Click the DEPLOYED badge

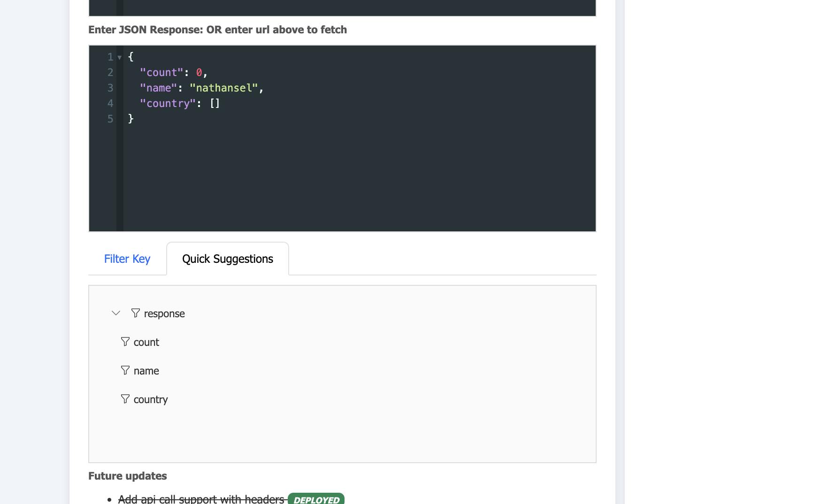[x=316, y=499]
